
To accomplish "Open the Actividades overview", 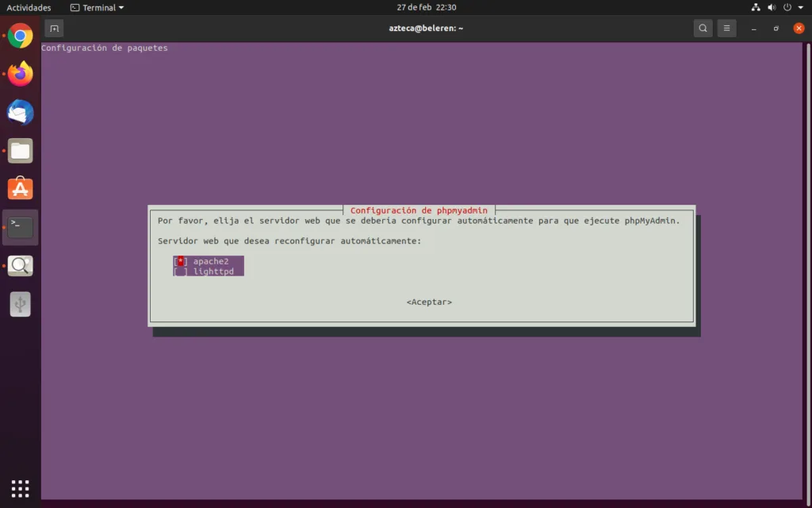I will 29,8.
